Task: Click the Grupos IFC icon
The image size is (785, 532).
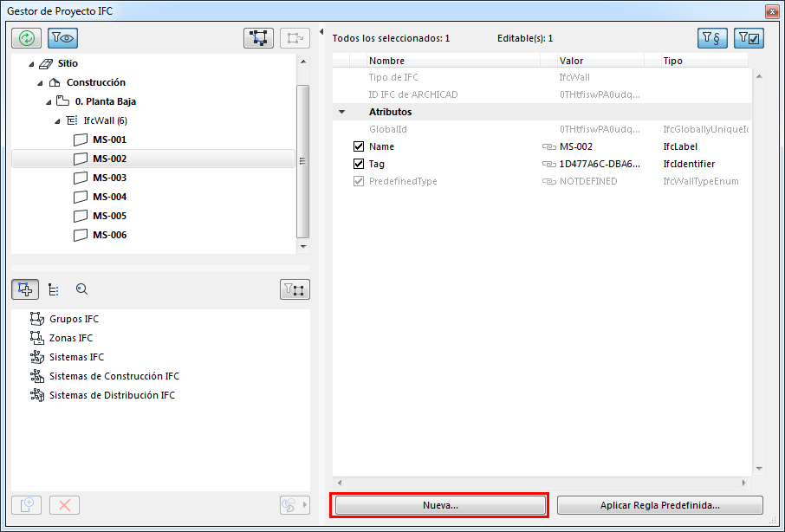Action: pyautogui.click(x=37, y=319)
